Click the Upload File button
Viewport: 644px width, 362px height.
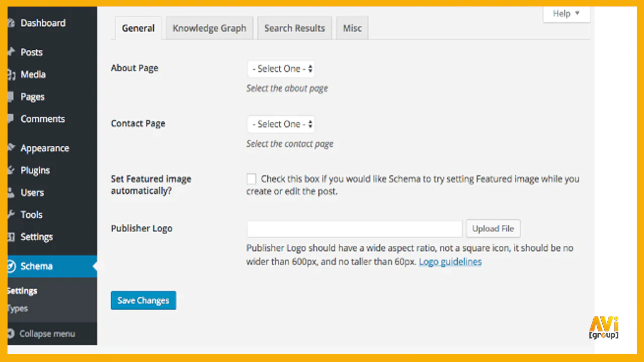493,228
